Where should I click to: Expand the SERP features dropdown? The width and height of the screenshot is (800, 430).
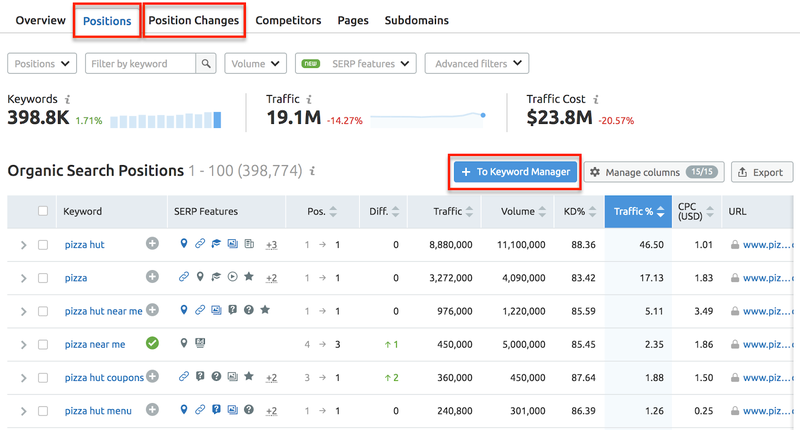(x=356, y=64)
